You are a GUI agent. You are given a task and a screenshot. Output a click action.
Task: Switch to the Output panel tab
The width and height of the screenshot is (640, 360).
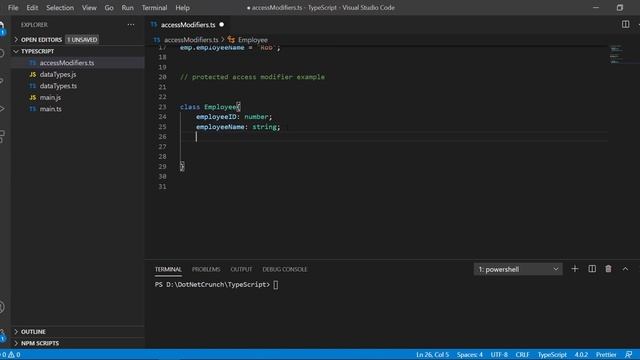(x=241, y=269)
